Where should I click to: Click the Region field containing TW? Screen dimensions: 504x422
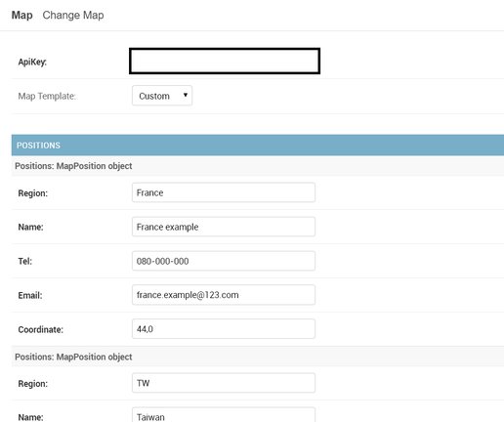[224, 383]
